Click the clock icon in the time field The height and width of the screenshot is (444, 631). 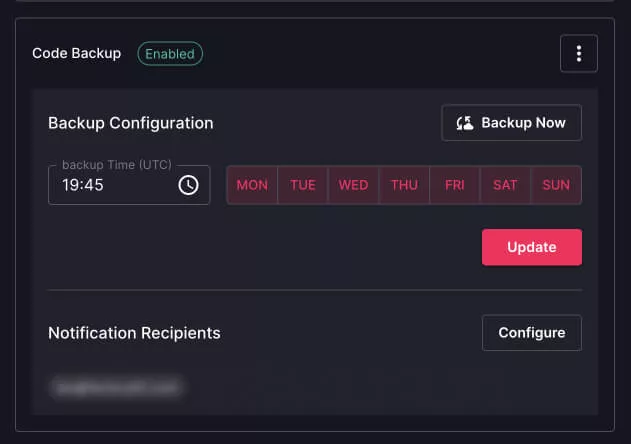(x=188, y=185)
